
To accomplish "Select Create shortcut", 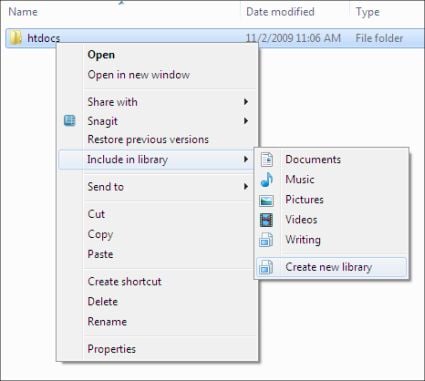I will [x=124, y=281].
